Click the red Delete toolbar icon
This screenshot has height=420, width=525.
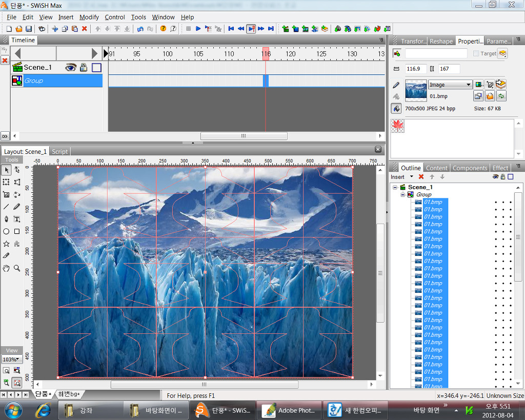point(85,29)
